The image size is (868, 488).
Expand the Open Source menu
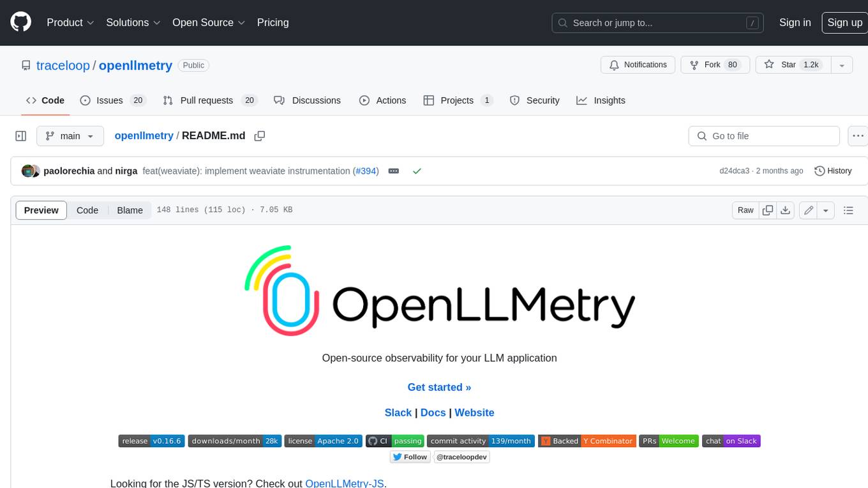pyautogui.click(x=209, y=22)
